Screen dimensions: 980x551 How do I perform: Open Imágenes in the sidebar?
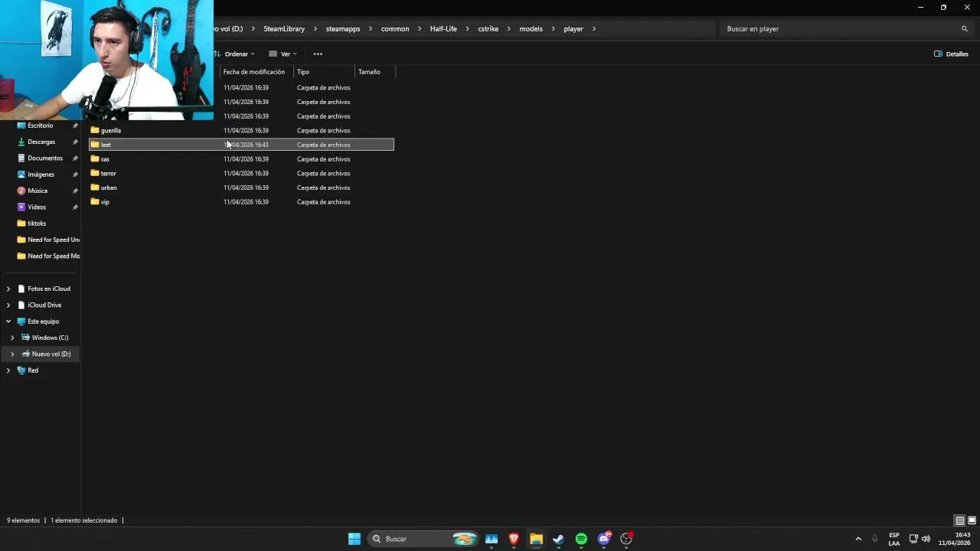coord(41,174)
